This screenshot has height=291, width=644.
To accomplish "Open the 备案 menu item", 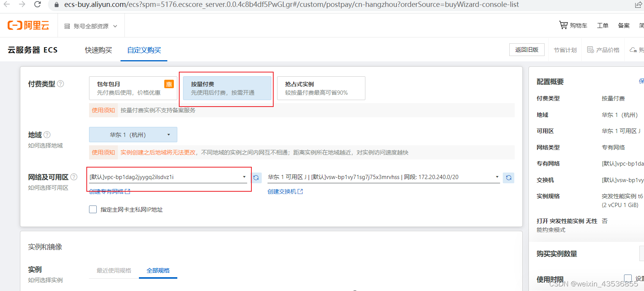I will tap(624, 25).
